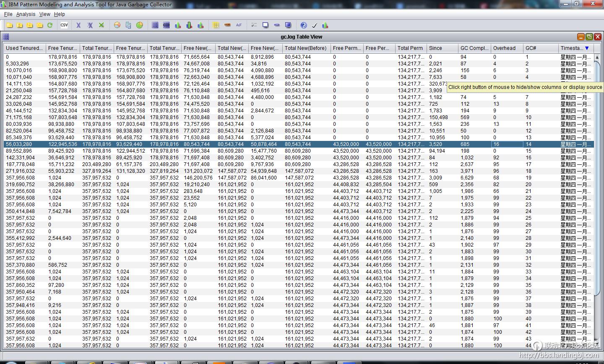Click the Timestamp column blue sort arrow
604x364 pixels.
[587, 48]
